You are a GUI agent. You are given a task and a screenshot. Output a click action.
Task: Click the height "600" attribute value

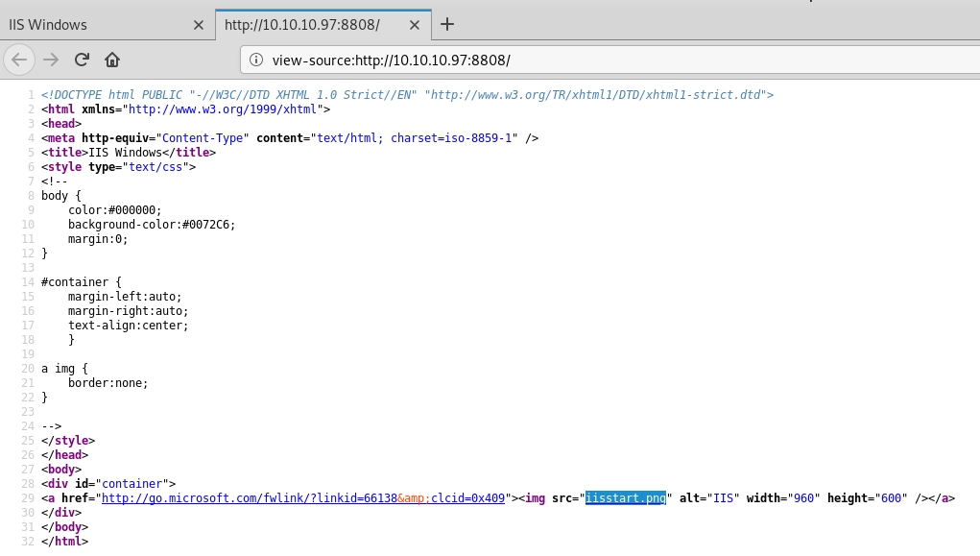(892, 498)
